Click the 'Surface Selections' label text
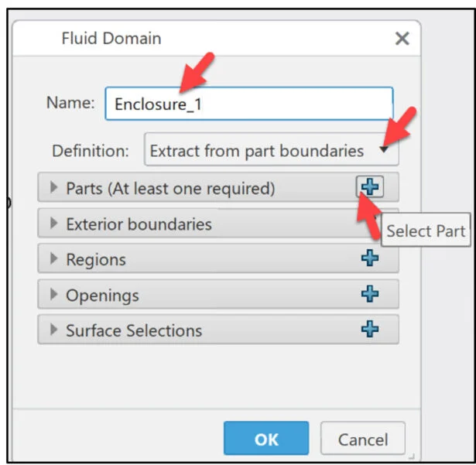 (134, 331)
